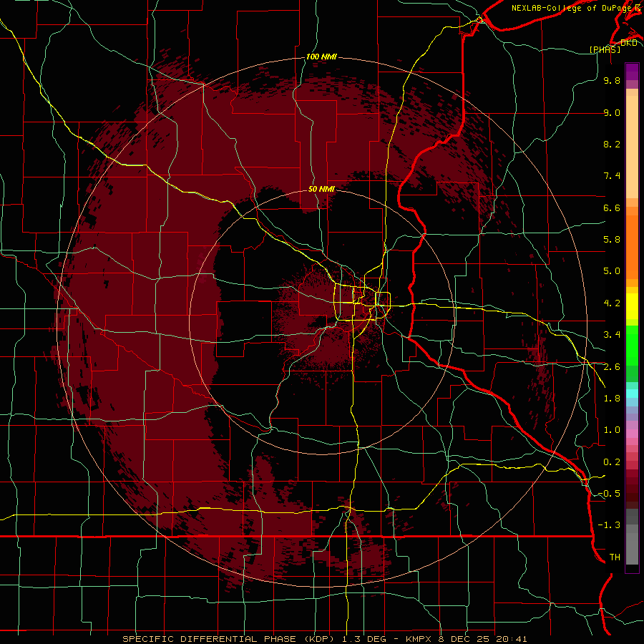Click the bright green segment of color bar
644x644 pixels.
tap(632, 347)
